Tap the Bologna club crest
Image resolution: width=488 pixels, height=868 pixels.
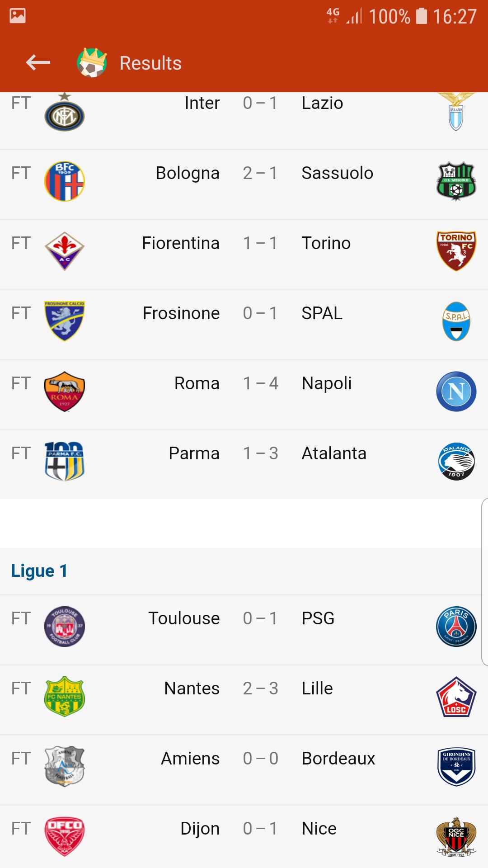click(65, 181)
